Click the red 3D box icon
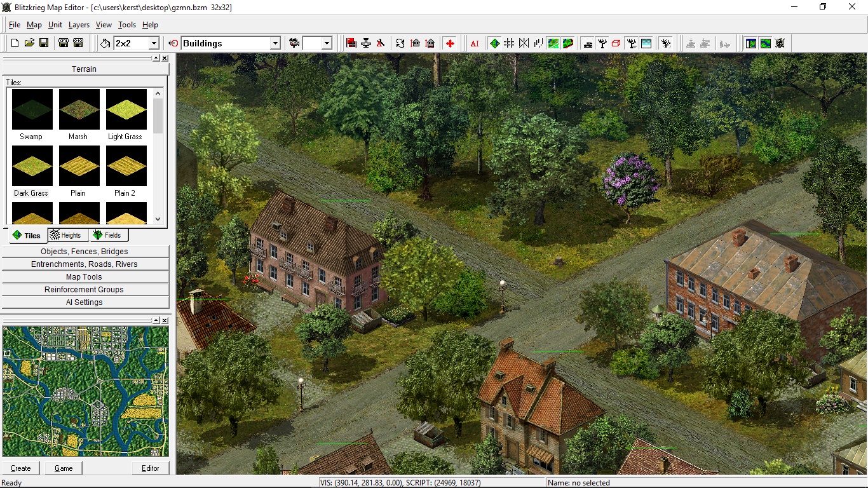The image size is (868, 488). click(616, 43)
